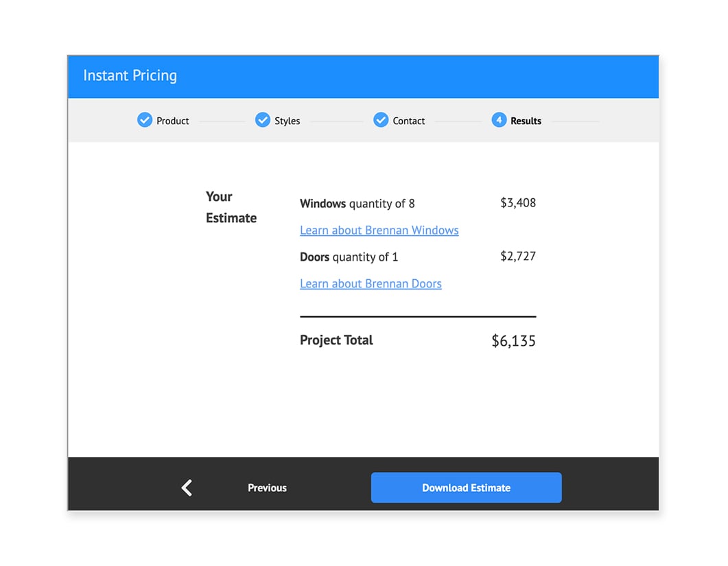
Task: Click the Doors quantity of 1 line
Action: 349,257
